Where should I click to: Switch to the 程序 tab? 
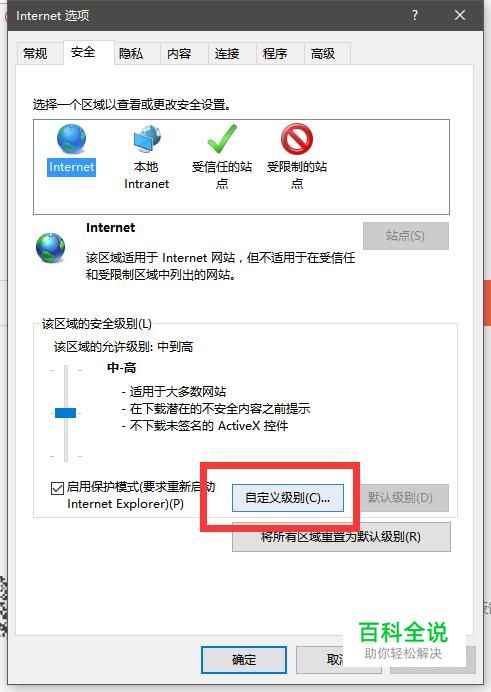point(275,54)
